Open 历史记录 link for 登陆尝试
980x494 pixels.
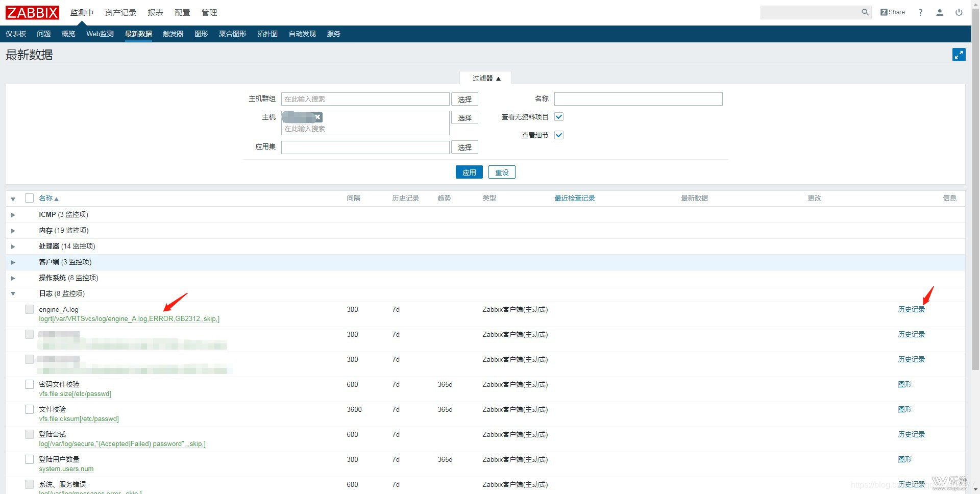click(911, 434)
